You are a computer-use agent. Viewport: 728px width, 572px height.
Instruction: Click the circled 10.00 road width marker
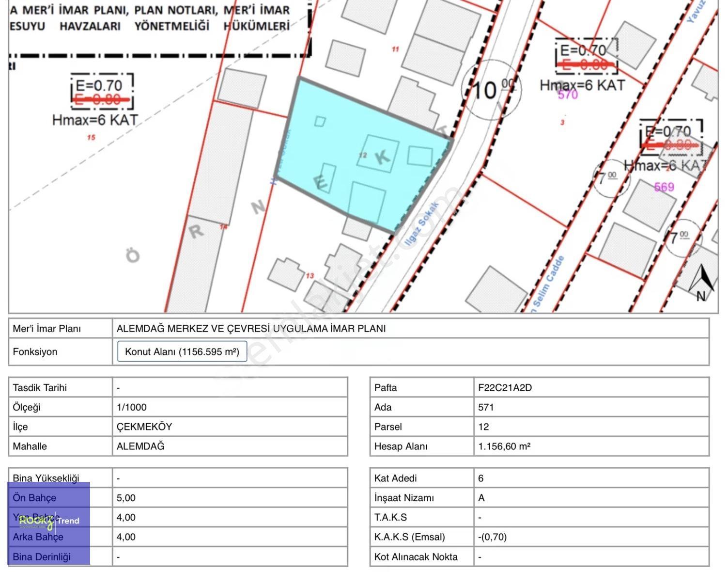491,90
